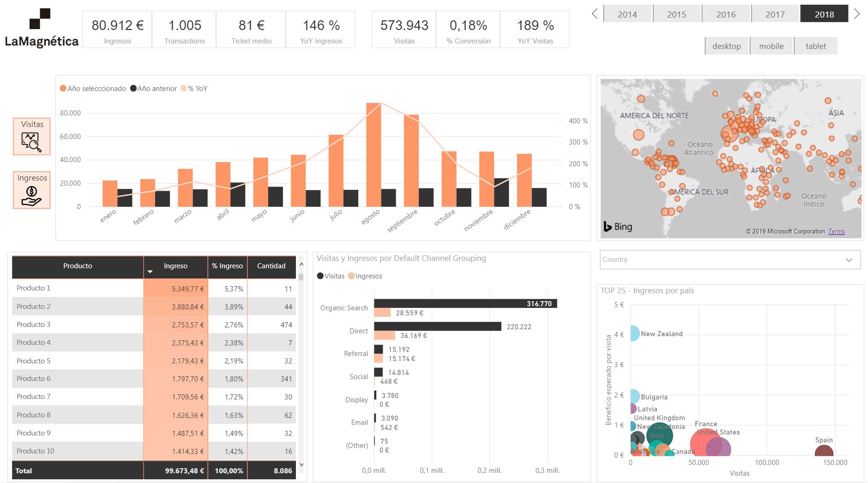Click the % Conversión 0,18% card

(468, 30)
